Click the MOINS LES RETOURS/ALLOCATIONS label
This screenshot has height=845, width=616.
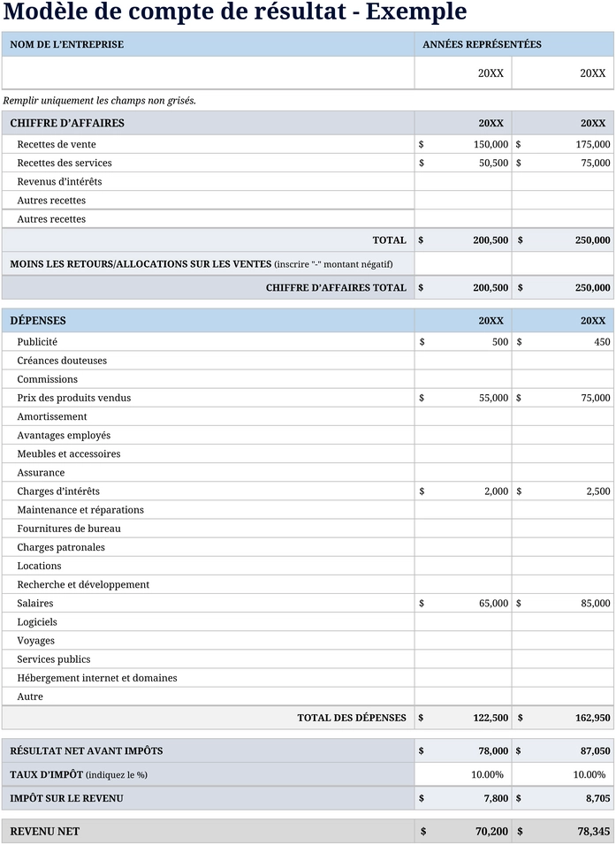tap(201, 264)
